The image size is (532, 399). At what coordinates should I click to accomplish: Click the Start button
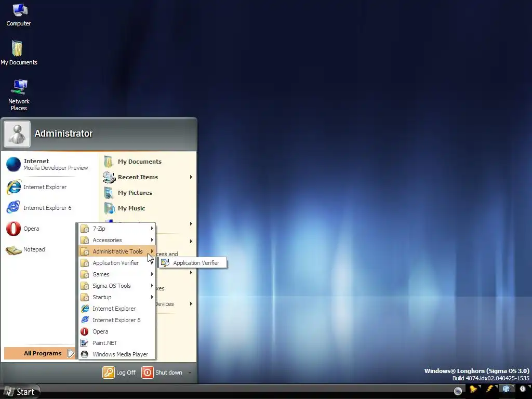(20, 392)
